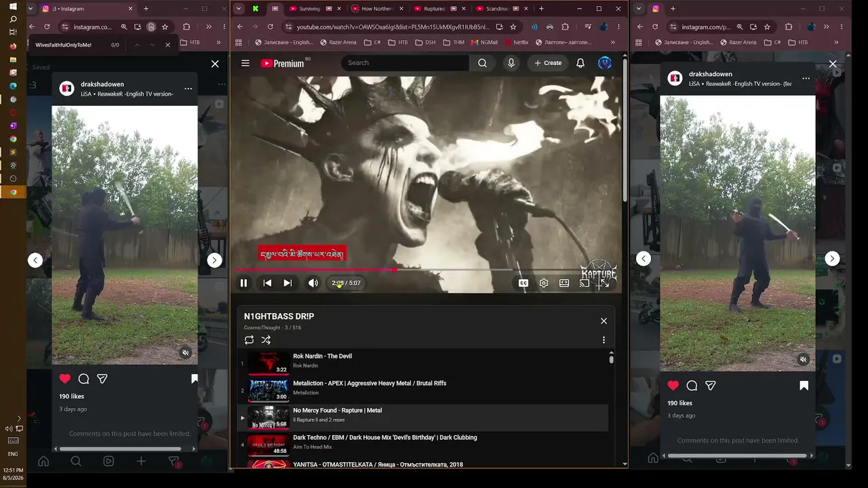Share the right Instagram post
The width and height of the screenshot is (868, 488).
coord(711,386)
